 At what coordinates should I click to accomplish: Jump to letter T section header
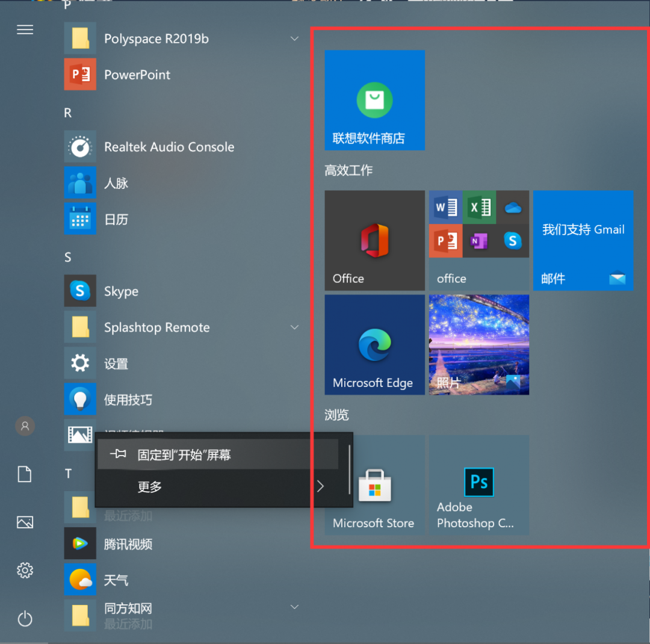coord(68,474)
